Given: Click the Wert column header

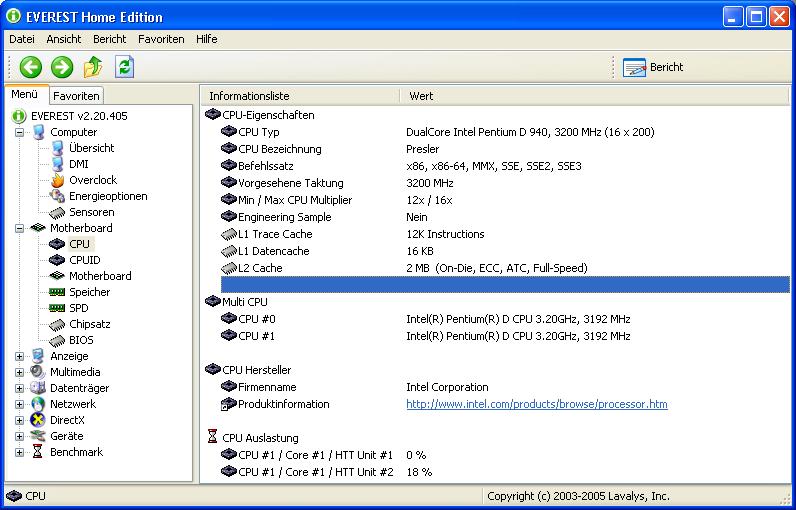Looking at the screenshot, I should [596, 96].
